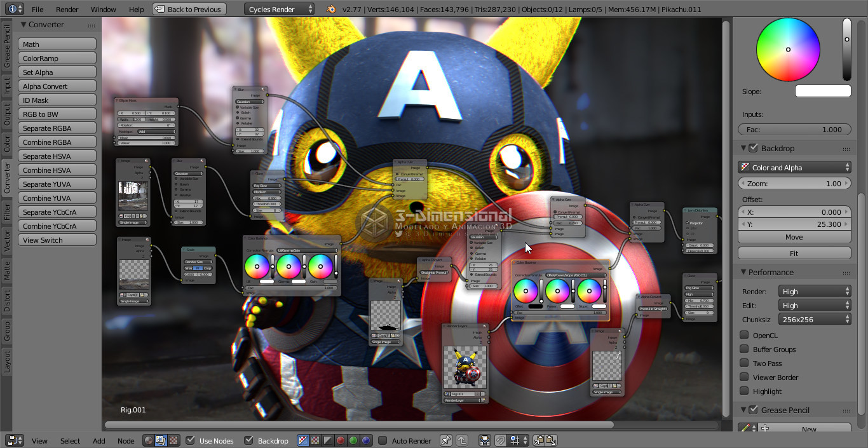
Task: Click the Slope color wheel
Action: click(x=788, y=50)
